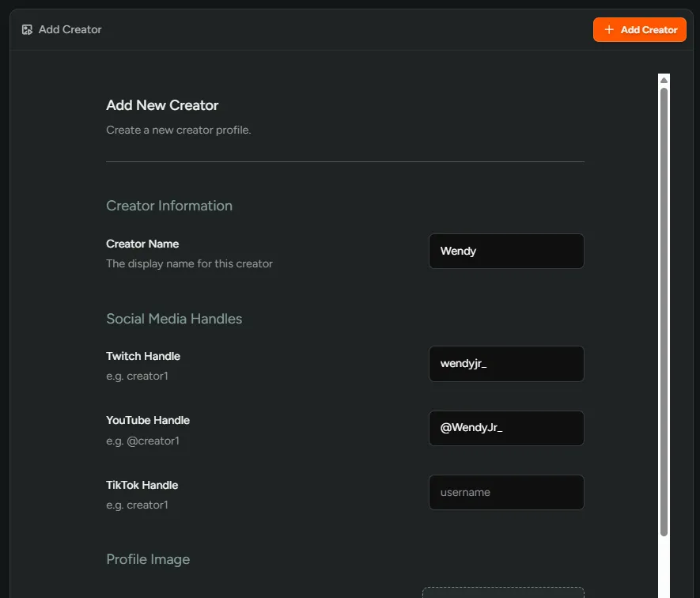Click the YouTube Handle label

pos(148,420)
